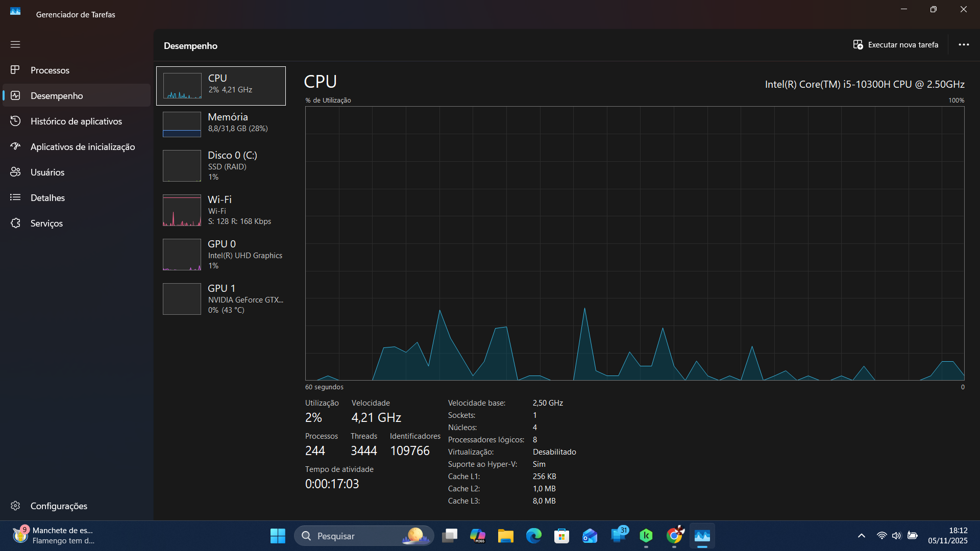This screenshot has height=551, width=980.
Task: Click the Windows Start button
Action: (x=278, y=536)
